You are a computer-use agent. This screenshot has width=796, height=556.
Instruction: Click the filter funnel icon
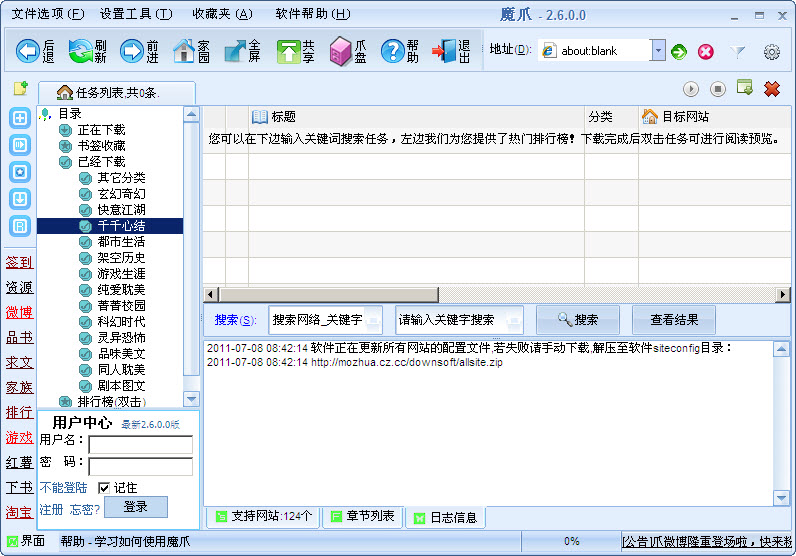(737, 51)
